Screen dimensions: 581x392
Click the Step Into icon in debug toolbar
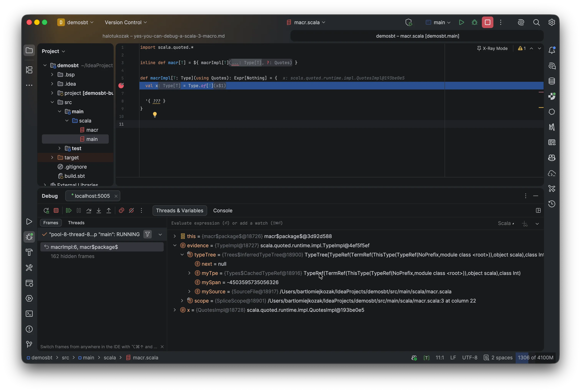tap(99, 211)
